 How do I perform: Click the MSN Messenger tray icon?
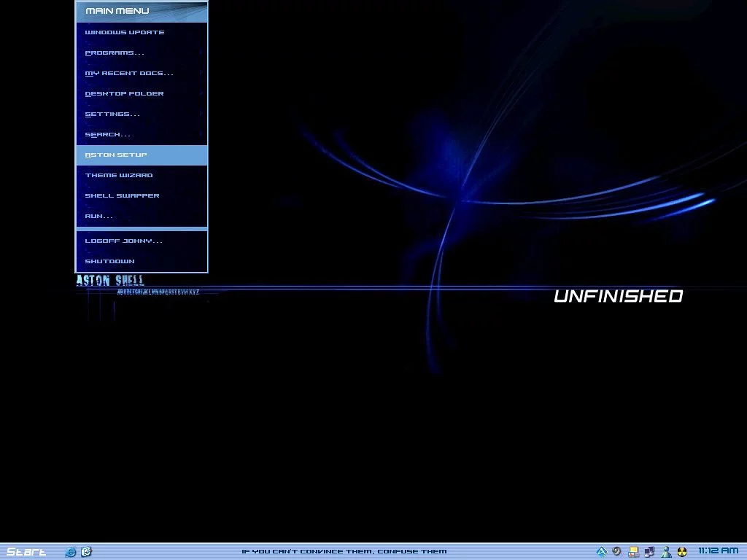tap(665, 552)
